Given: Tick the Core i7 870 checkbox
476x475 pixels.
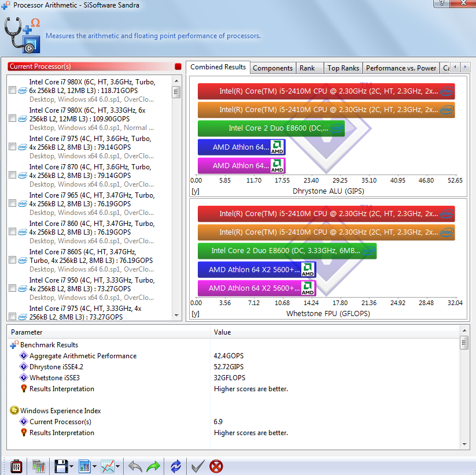Looking at the screenshot, I should [13, 175].
